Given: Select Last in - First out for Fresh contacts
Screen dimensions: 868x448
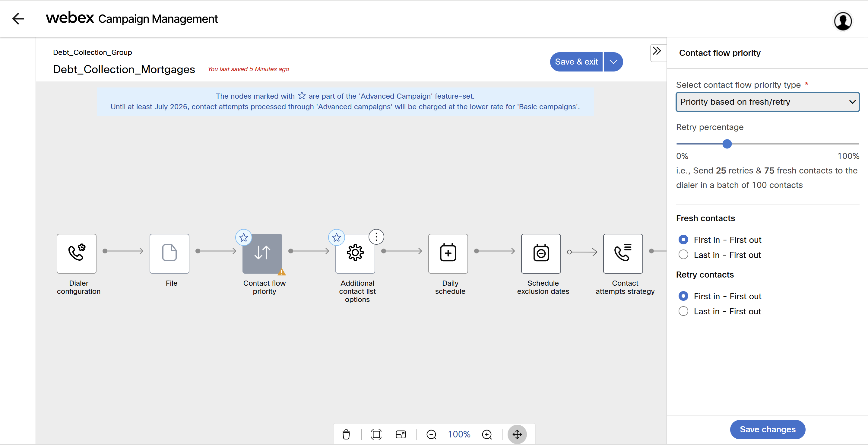Looking at the screenshot, I should coord(683,255).
